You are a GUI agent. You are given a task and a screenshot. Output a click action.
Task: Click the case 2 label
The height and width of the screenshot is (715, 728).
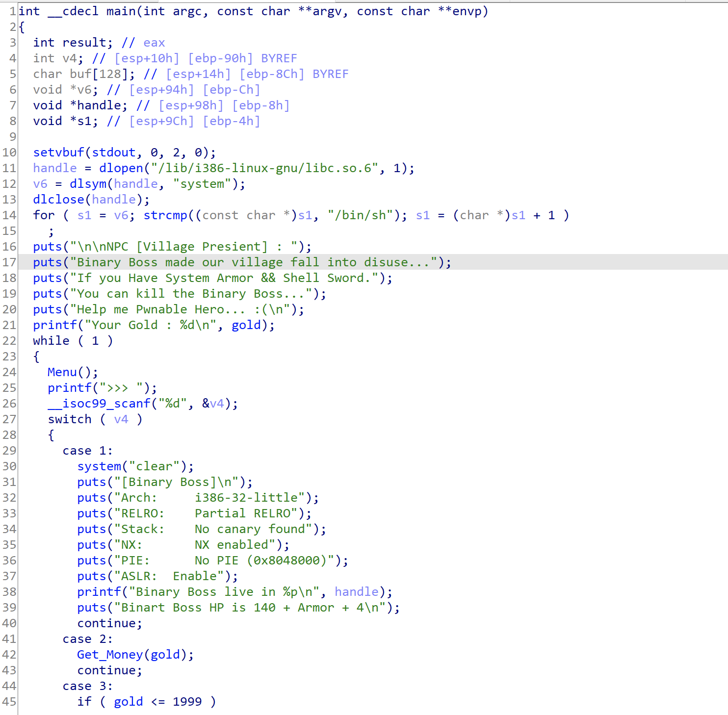87,638
